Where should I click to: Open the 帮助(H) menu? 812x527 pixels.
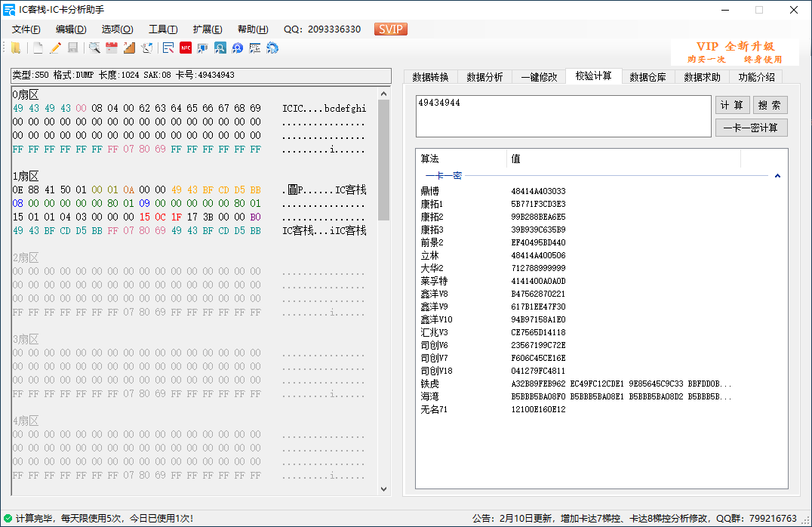click(x=253, y=29)
